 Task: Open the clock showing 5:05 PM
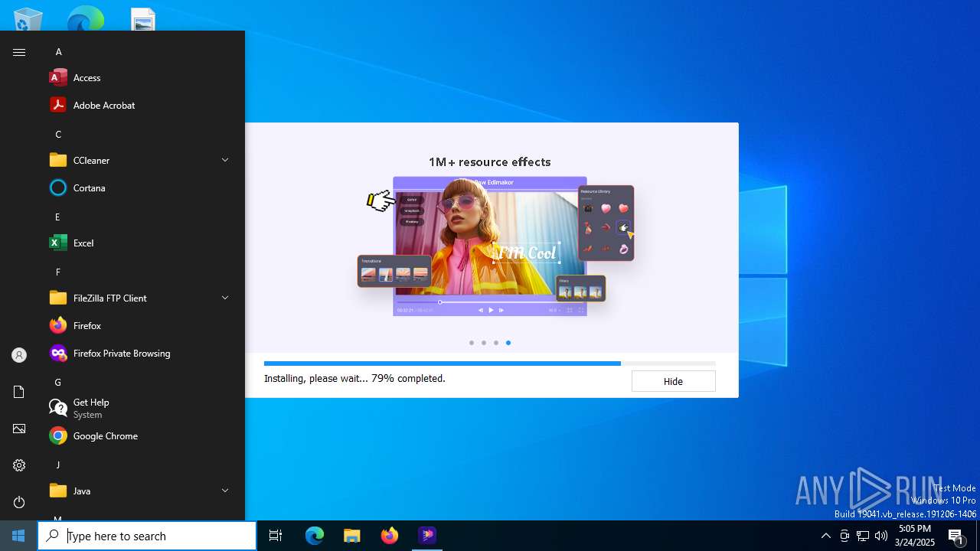915,536
